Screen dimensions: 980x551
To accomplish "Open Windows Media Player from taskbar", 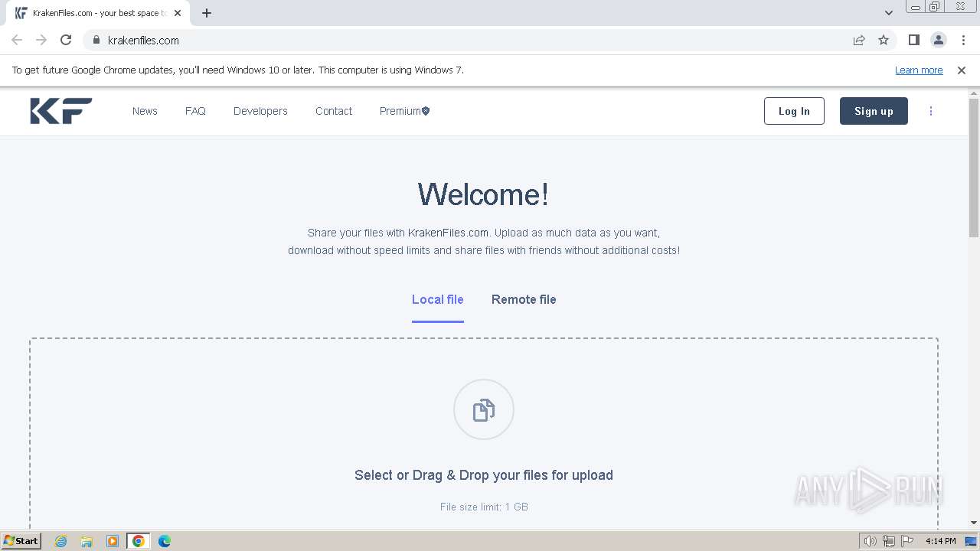I will 113,541.
